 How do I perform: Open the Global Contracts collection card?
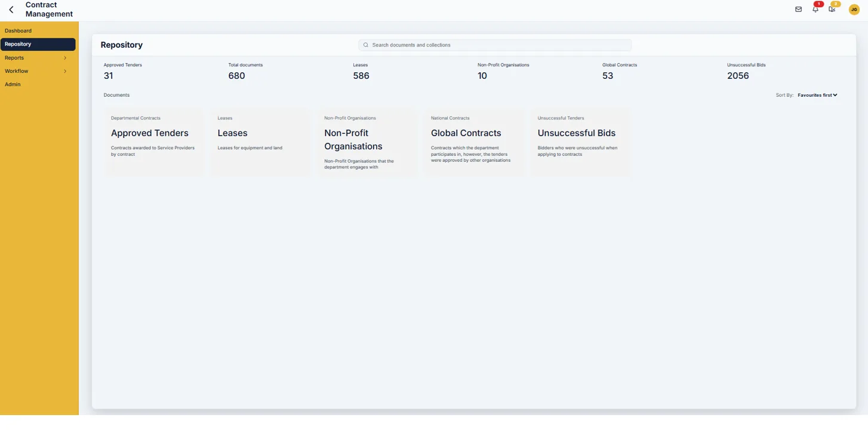(x=474, y=142)
